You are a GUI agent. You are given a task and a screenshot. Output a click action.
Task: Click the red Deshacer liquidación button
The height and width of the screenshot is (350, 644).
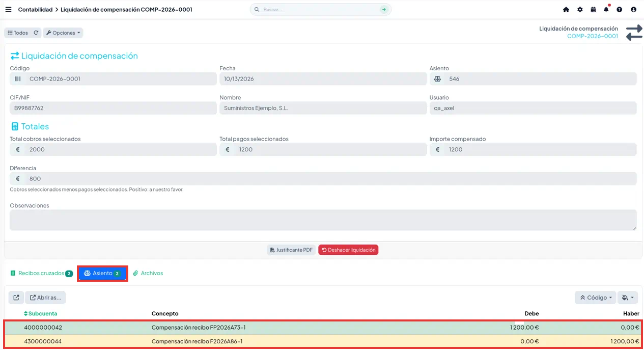(x=348, y=250)
